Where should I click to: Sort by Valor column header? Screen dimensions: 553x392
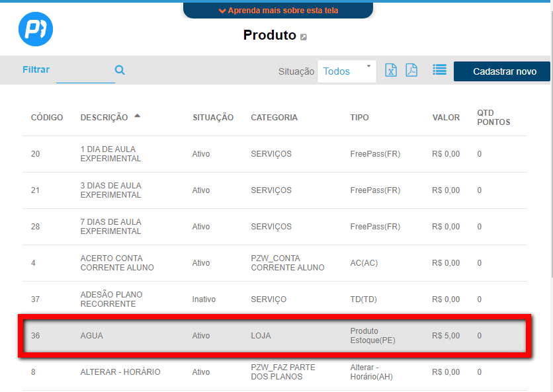(446, 118)
